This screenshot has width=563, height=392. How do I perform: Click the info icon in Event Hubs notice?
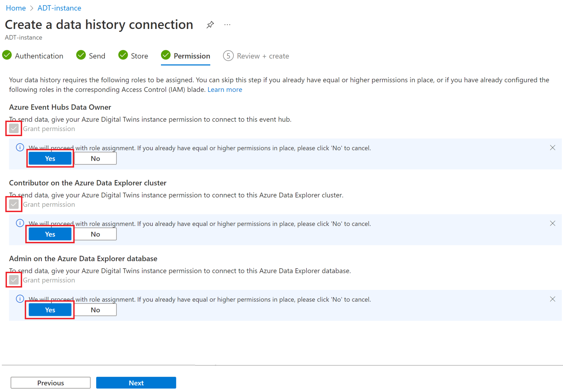click(20, 147)
